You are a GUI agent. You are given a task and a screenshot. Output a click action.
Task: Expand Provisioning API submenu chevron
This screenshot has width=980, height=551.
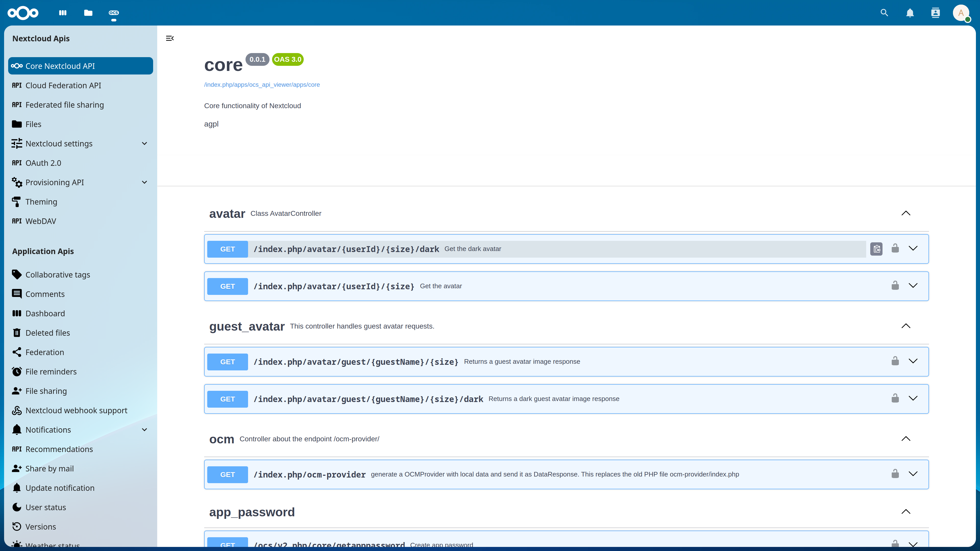click(x=144, y=182)
